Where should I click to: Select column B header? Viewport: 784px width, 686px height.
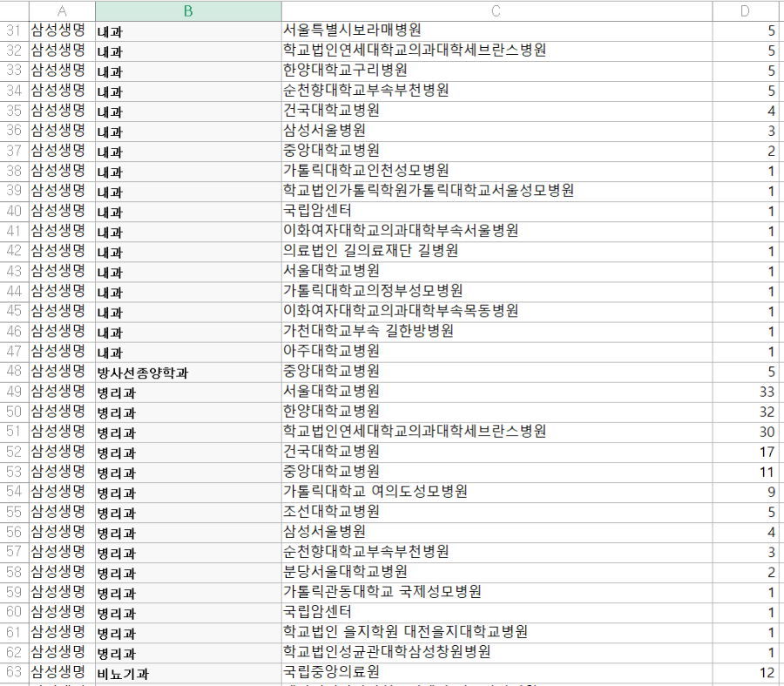(188, 11)
